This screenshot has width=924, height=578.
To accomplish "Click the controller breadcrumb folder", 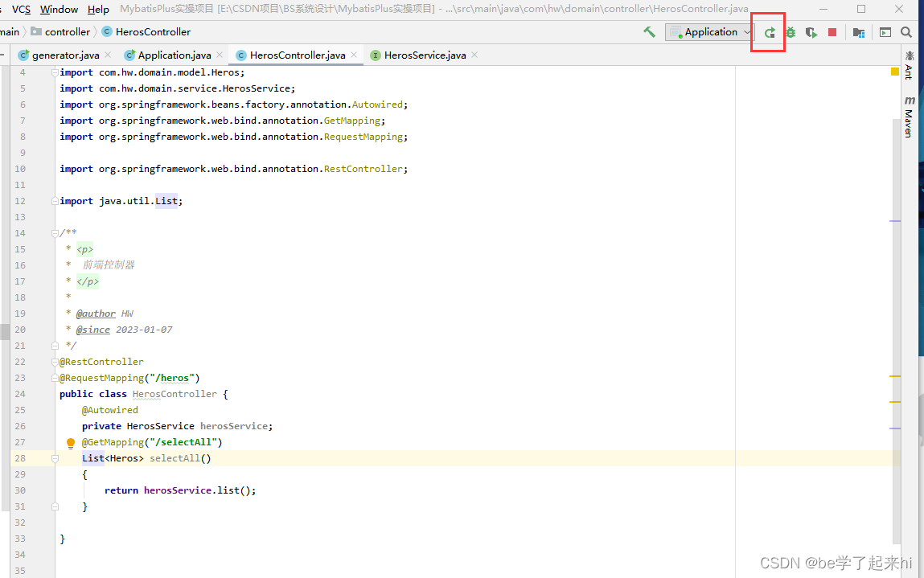I will 60,32.
